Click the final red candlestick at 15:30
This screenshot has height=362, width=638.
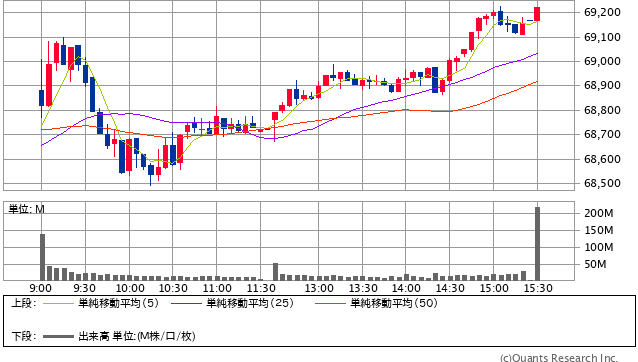coord(537,14)
